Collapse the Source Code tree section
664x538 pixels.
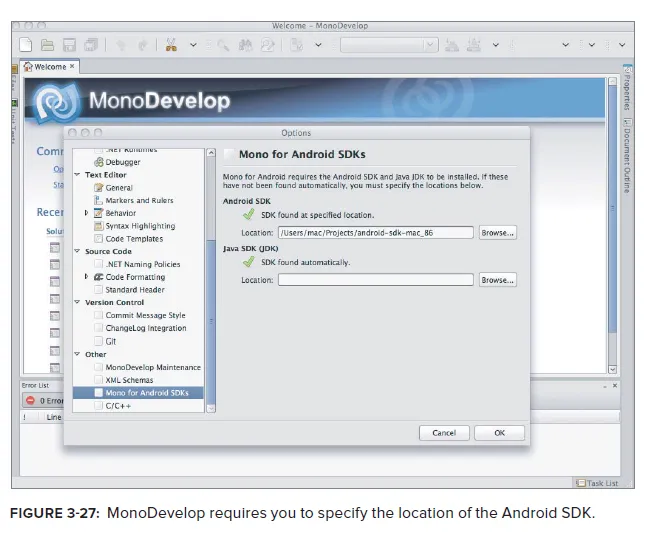pos(77,251)
